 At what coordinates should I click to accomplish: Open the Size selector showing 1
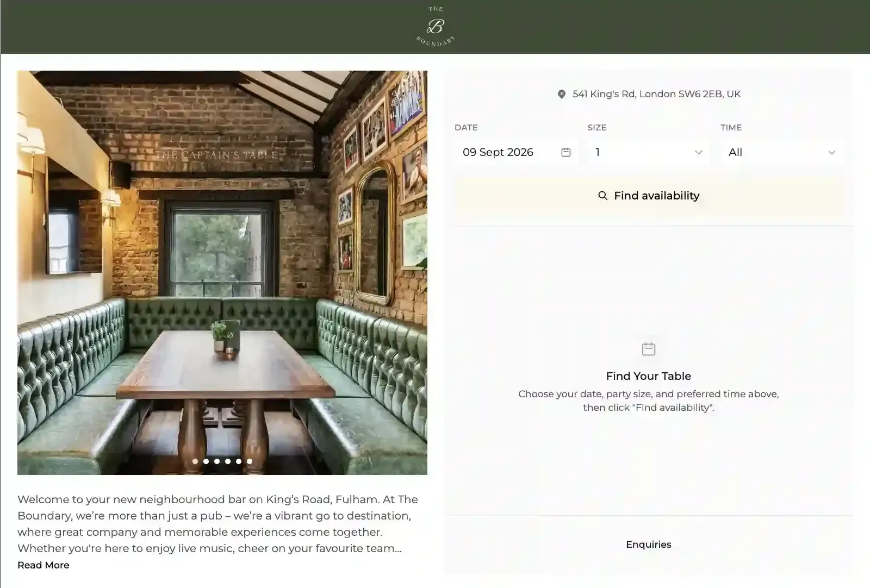(x=649, y=152)
